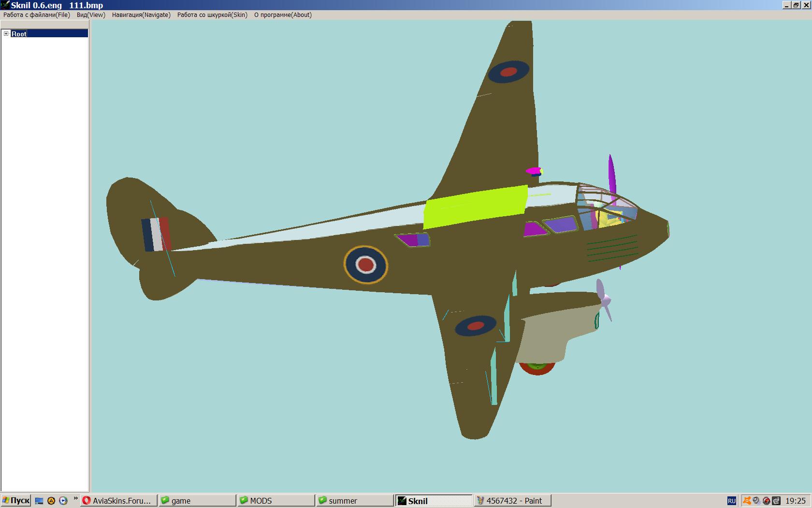Screen dimensions: 812x508
Task: Open the Navigate menu
Action: pos(141,15)
